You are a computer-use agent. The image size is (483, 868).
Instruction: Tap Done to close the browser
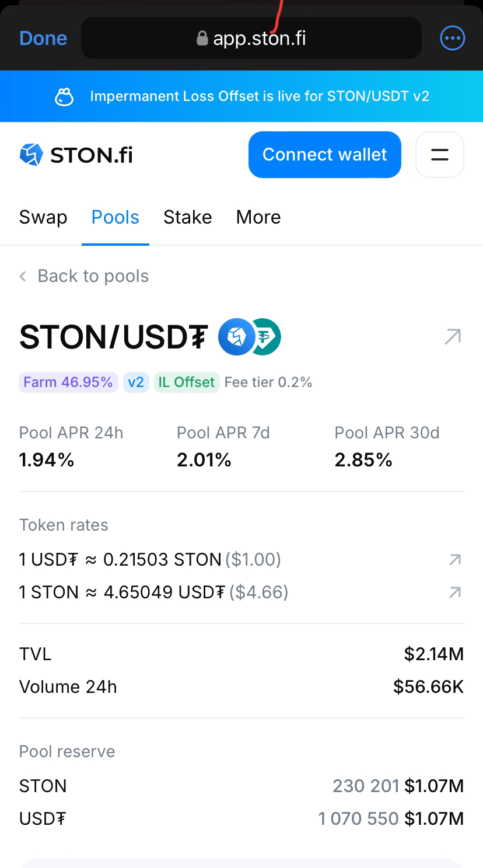pos(43,39)
